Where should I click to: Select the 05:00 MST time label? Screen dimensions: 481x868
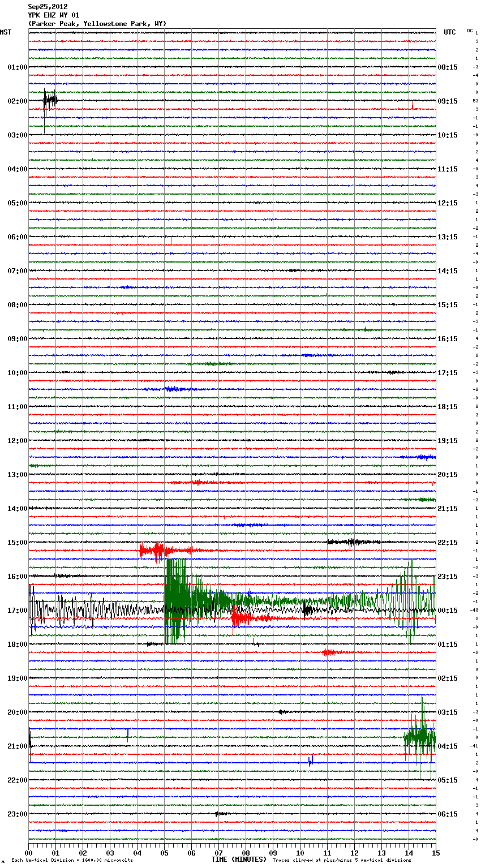pyautogui.click(x=18, y=203)
